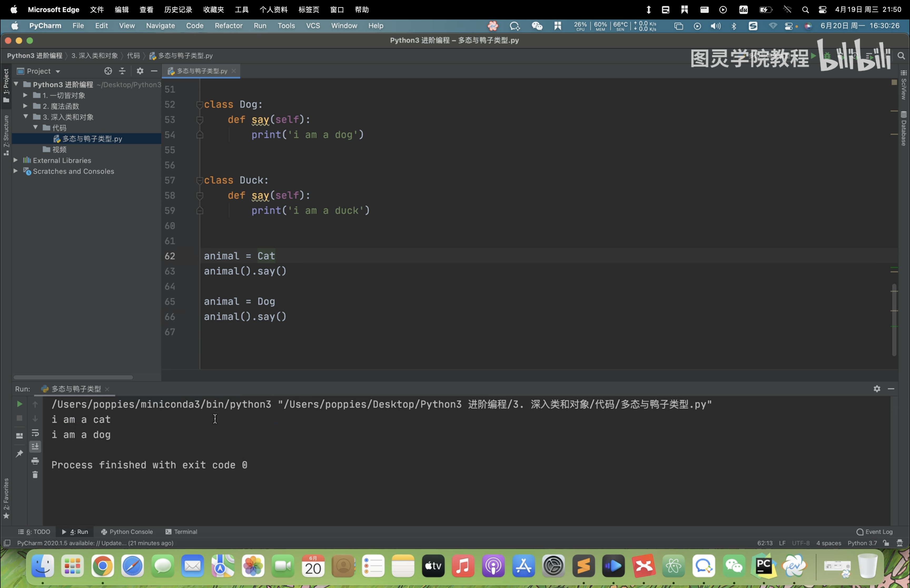Toggle scroll to end in Run console
The image size is (910, 588).
click(35, 447)
